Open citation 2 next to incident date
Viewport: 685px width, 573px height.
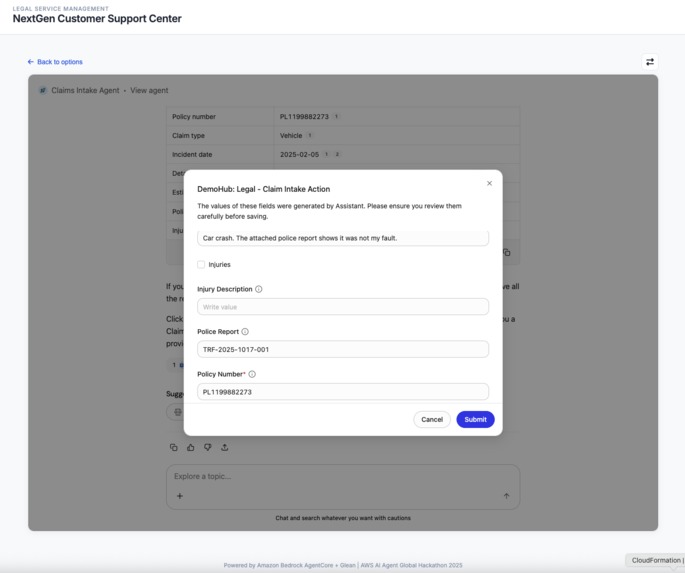(337, 154)
